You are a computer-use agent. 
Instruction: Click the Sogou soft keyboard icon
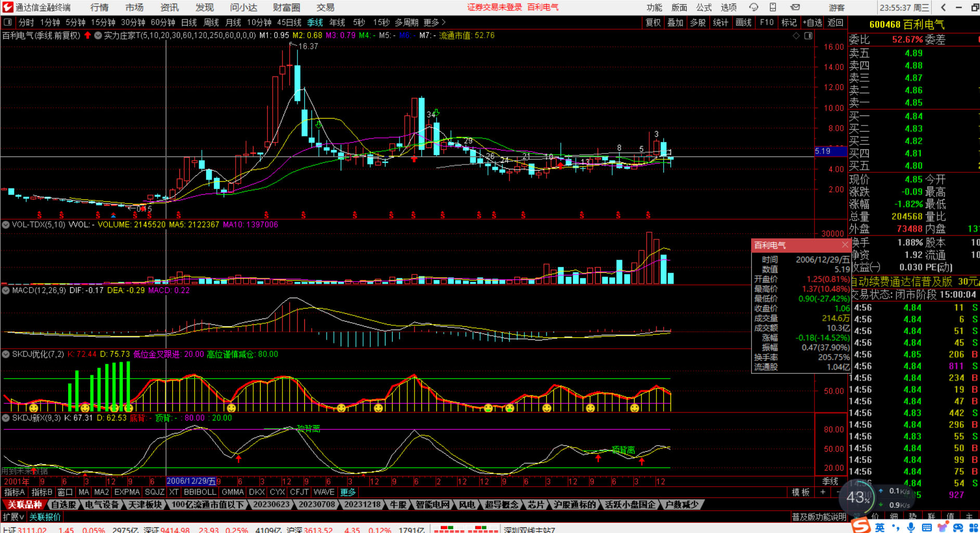926,527
